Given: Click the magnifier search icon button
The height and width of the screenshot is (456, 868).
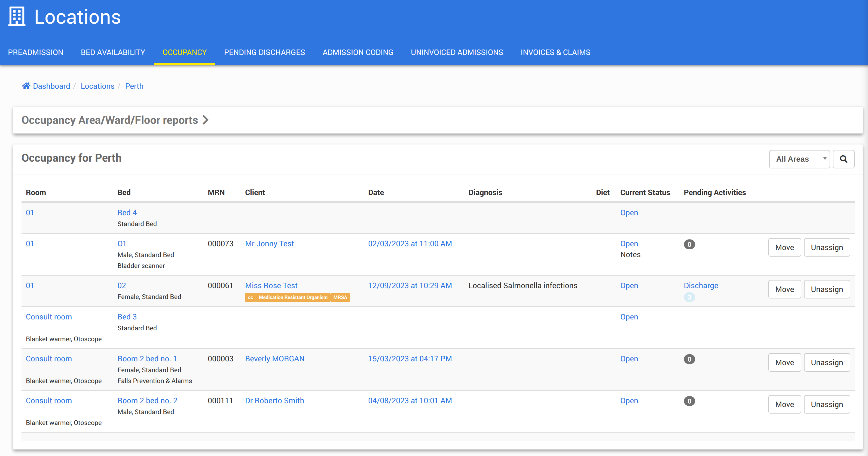Looking at the screenshot, I should coord(843,159).
